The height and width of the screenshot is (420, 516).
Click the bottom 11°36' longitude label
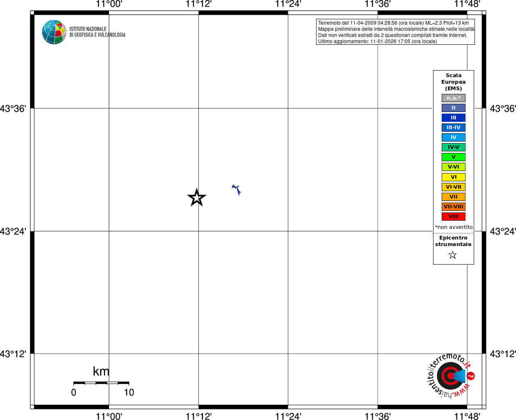point(378,416)
